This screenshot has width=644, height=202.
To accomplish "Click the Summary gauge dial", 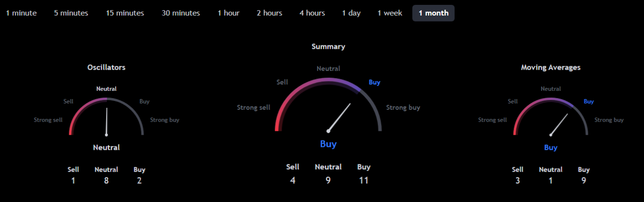I will [328, 105].
